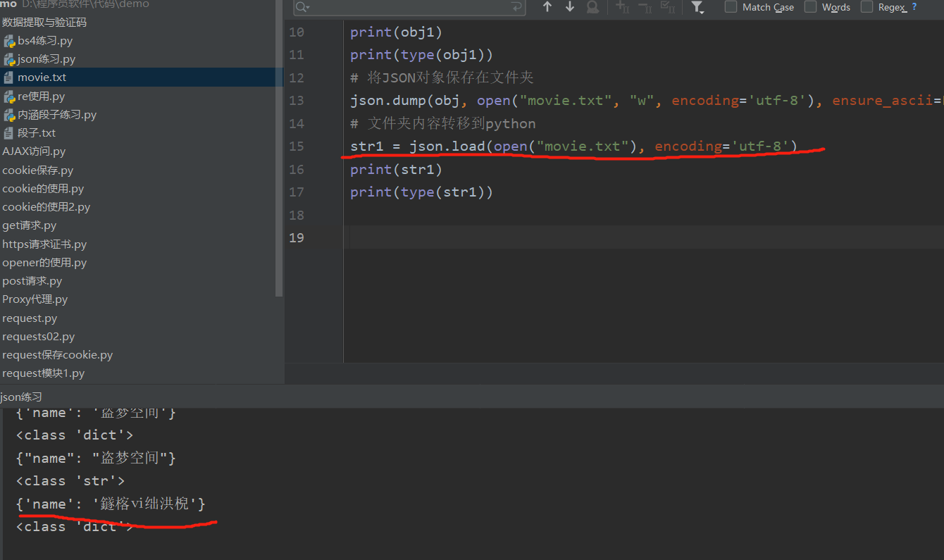Image resolution: width=944 pixels, height=560 pixels.
Task: Open the search filter funnel dropdown
Action: click(697, 7)
